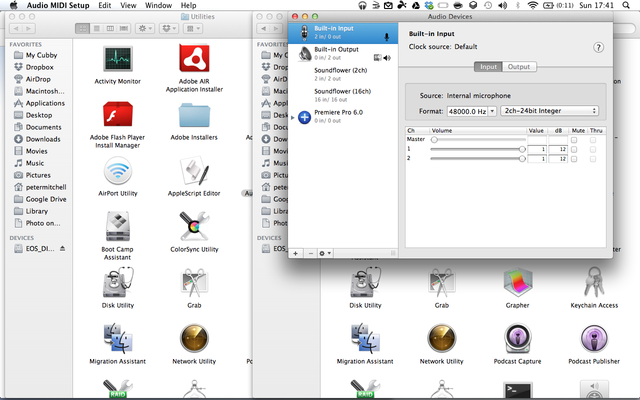Screen dimensions: 640x400
Task: Toggle Thru checkbox for channel 1
Action: 593,149
